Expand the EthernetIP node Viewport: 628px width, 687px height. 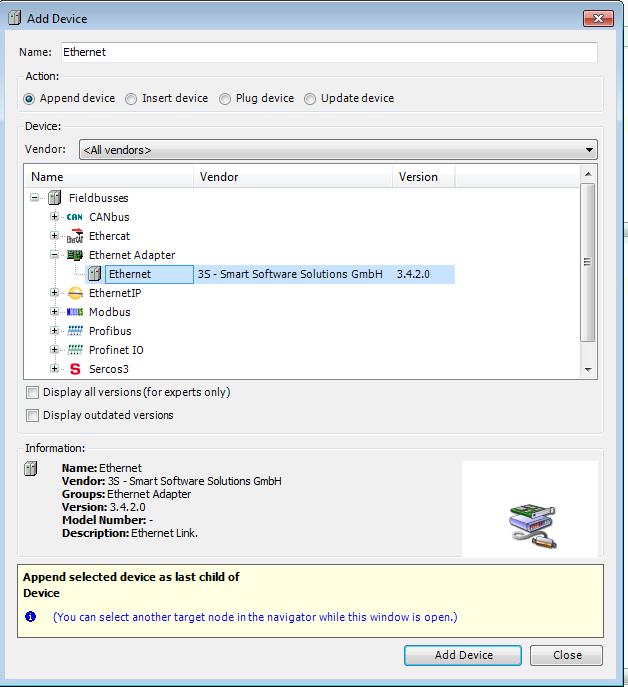coord(54,293)
